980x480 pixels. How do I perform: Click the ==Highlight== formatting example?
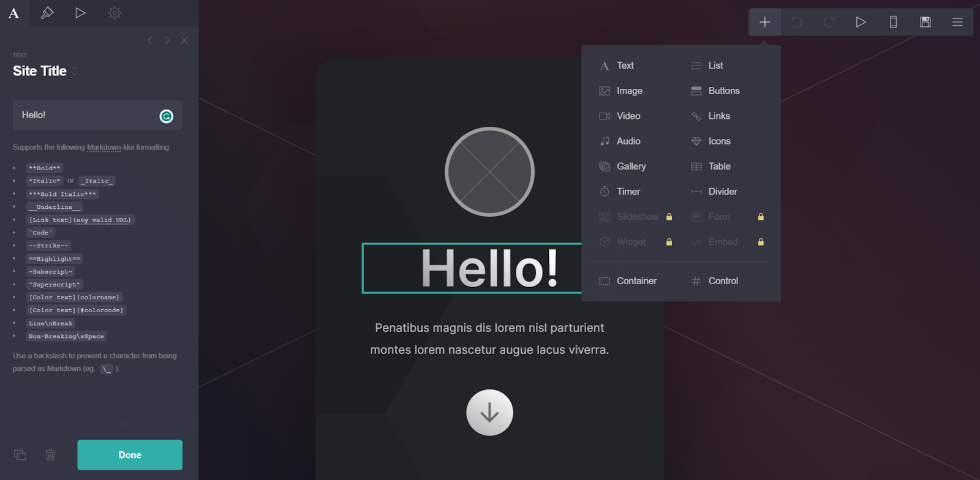(x=55, y=258)
